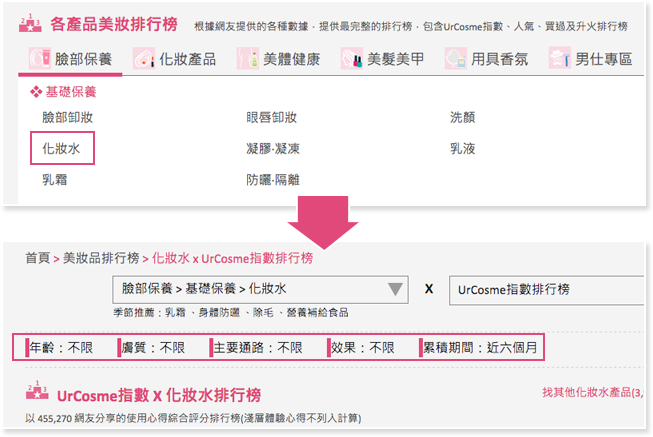Click the category dropdown arrow triangle

point(395,289)
